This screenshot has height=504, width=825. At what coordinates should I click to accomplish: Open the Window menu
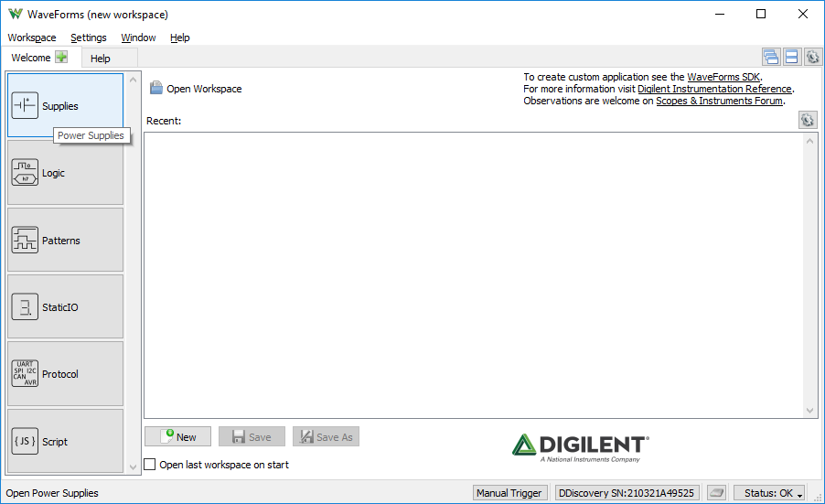(x=138, y=38)
